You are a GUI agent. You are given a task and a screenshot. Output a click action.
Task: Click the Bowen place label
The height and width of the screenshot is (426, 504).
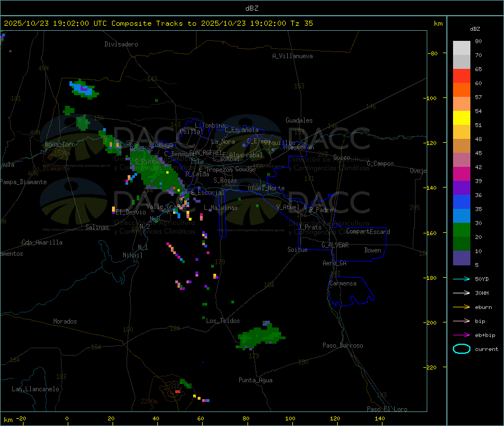[373, 251]
